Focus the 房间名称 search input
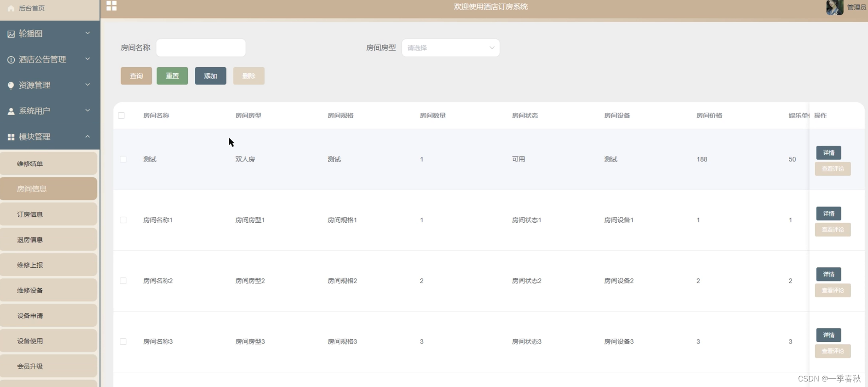This screenshot has height=387, width=868. pyautogui.click(x=201, y=48)
